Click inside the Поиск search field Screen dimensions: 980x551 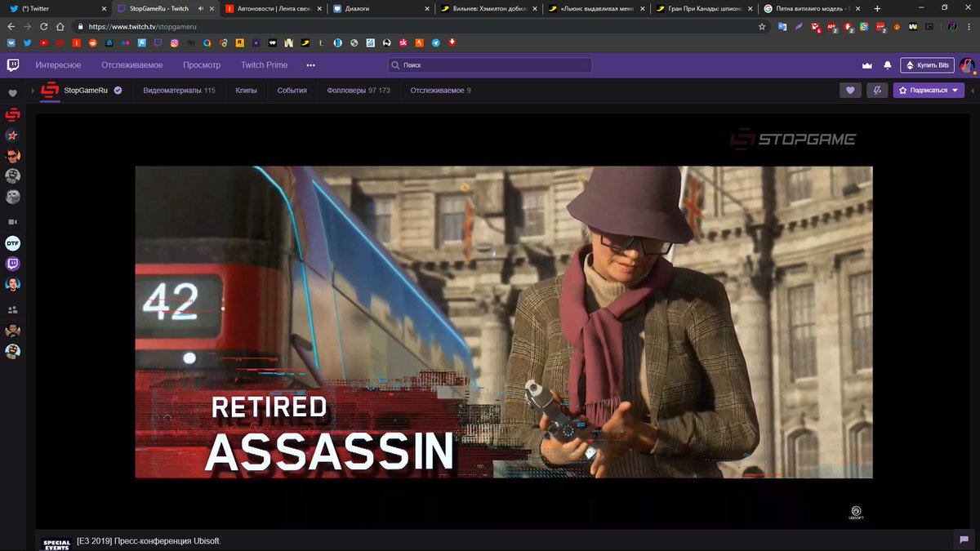click(x=488, y=64)
